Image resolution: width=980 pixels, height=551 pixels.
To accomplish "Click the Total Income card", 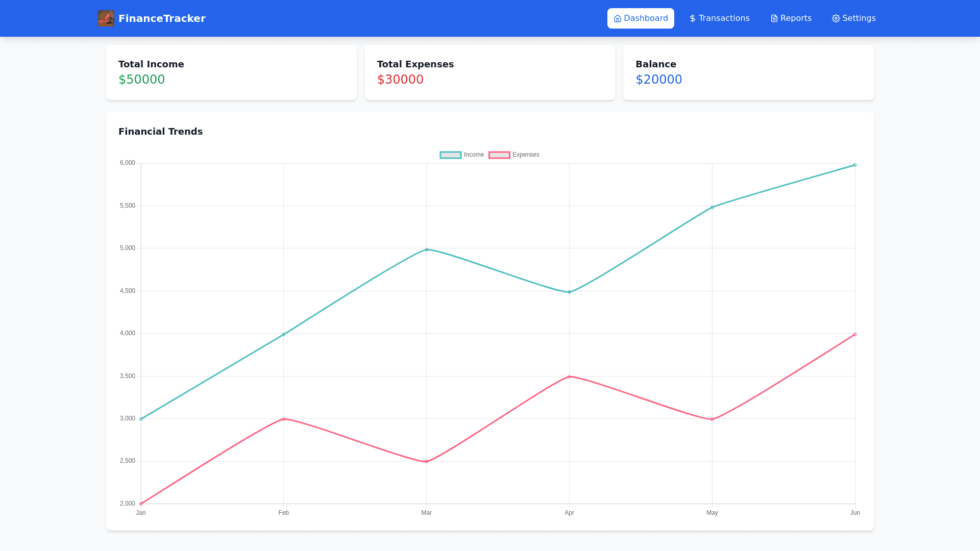I will coord(231,72).
